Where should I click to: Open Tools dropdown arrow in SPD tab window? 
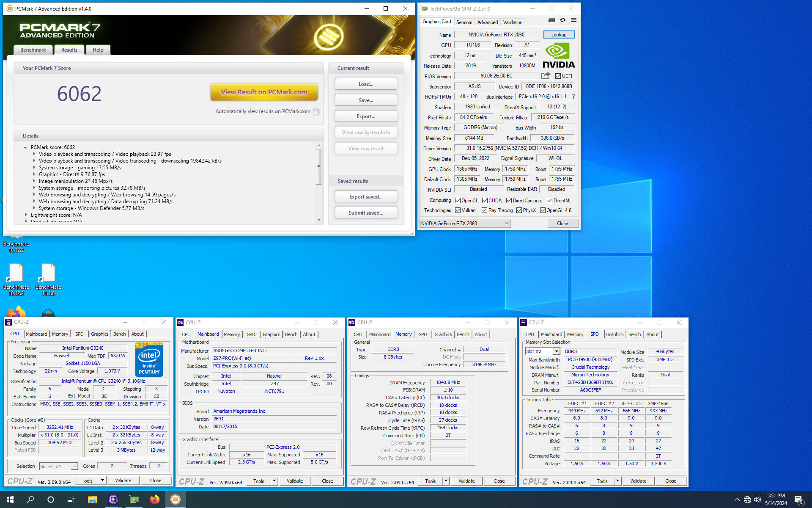click(x=617, y=481)
